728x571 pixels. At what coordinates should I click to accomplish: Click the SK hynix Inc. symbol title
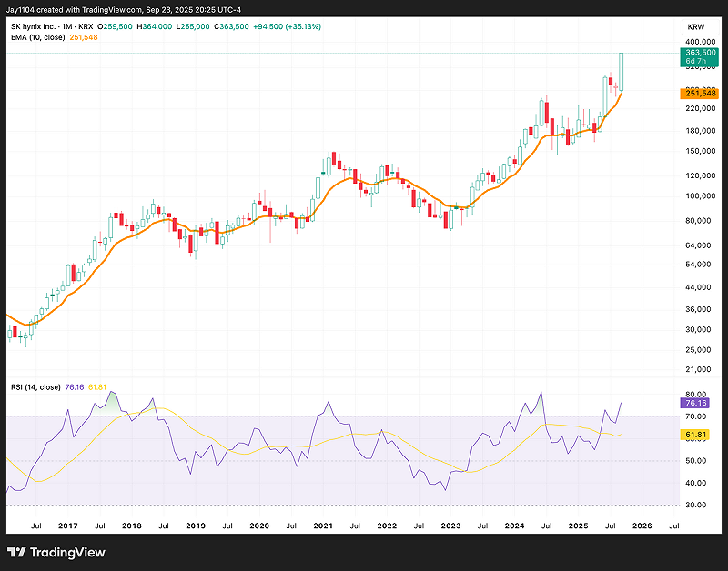pos(32,26)
